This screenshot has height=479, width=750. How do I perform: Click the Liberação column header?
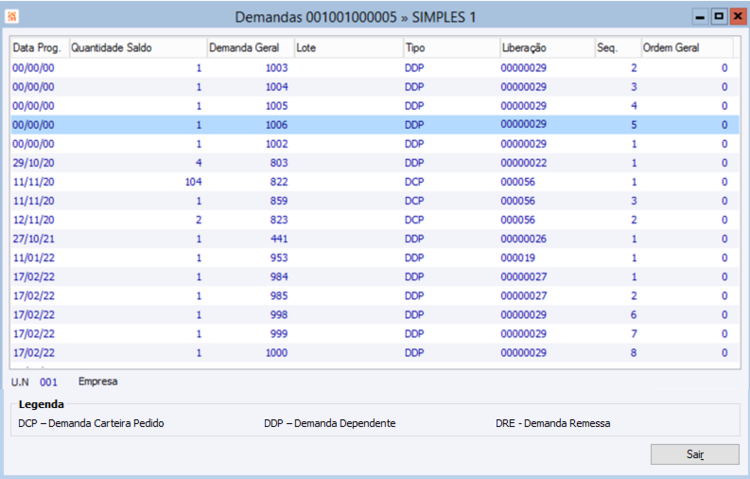547,48
